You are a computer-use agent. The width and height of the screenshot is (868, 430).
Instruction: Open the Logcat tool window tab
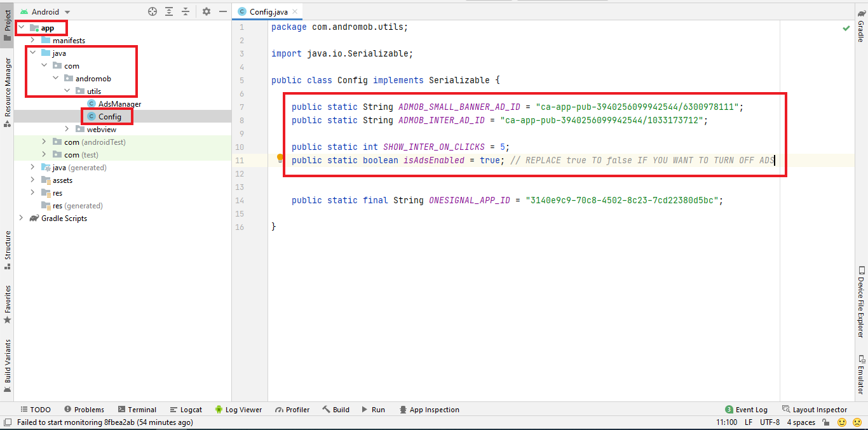(186, 410)
